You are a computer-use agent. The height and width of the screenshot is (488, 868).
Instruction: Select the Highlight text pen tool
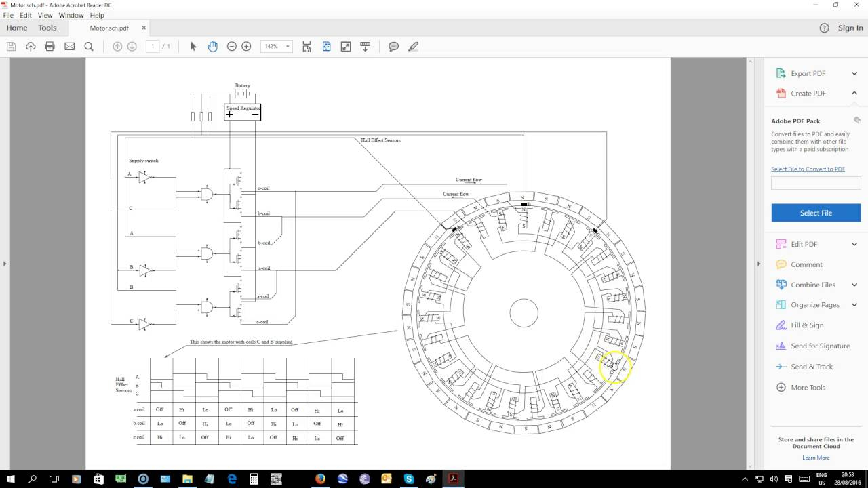click(x=413, y=46)
